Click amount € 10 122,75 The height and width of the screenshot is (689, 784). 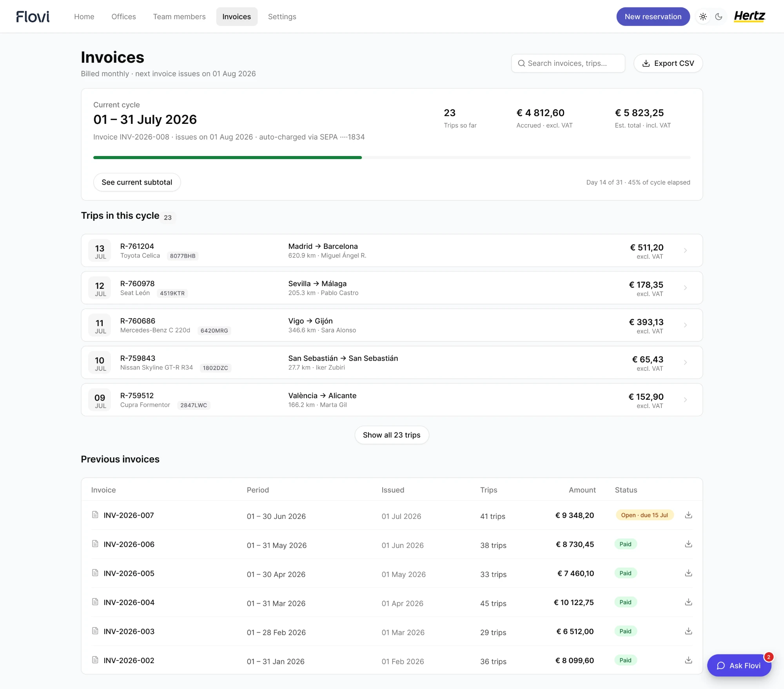pyautogui.click(x=574, y=602)
